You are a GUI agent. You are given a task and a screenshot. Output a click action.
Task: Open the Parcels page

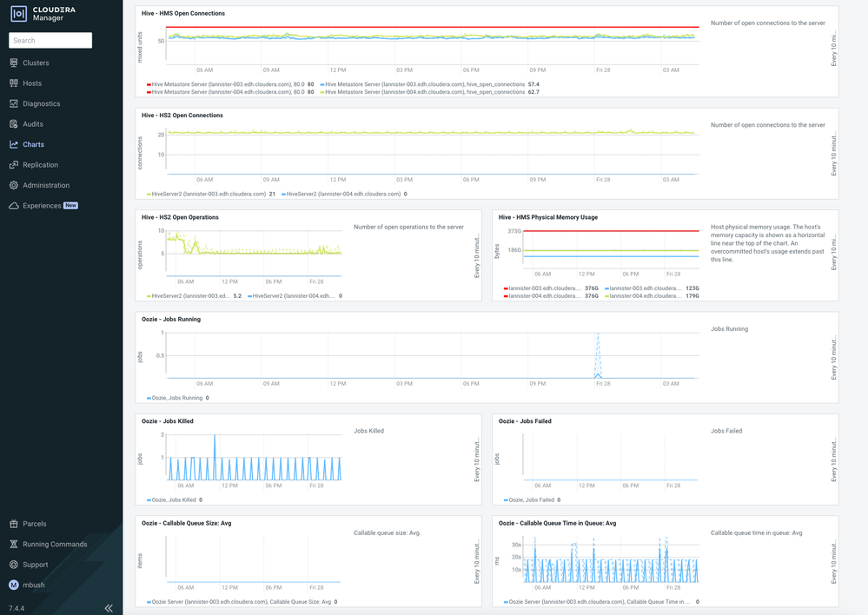[35, 524]
